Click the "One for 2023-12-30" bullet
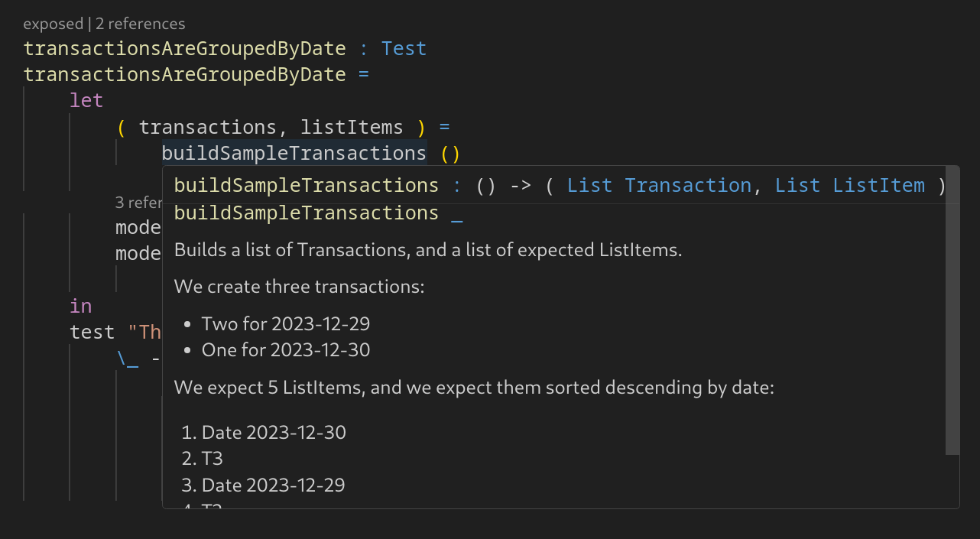The image size is (980, 539). click(x=285, y=350)
